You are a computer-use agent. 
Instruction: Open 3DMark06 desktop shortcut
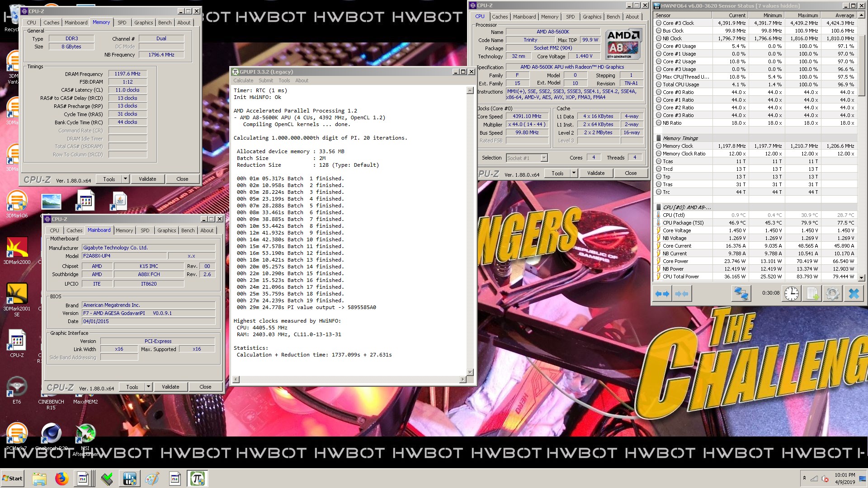click(17, 205)
